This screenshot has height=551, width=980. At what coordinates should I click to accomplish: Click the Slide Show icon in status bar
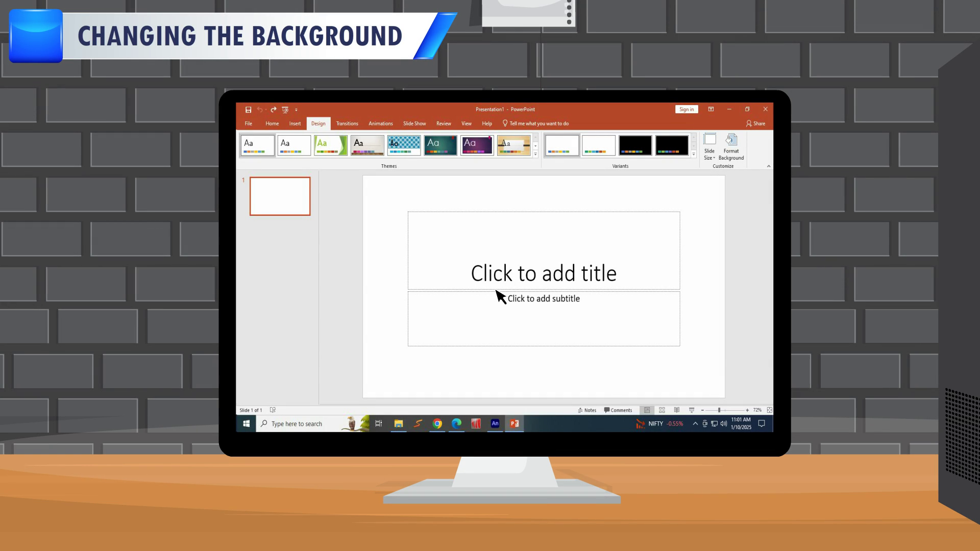[x=692, y=410]
